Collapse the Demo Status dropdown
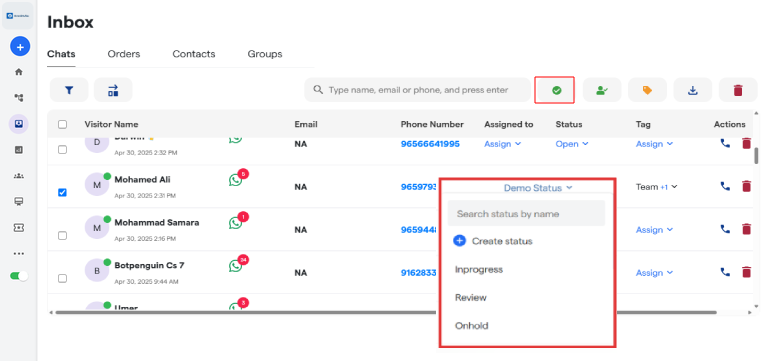 pos(538,188)
